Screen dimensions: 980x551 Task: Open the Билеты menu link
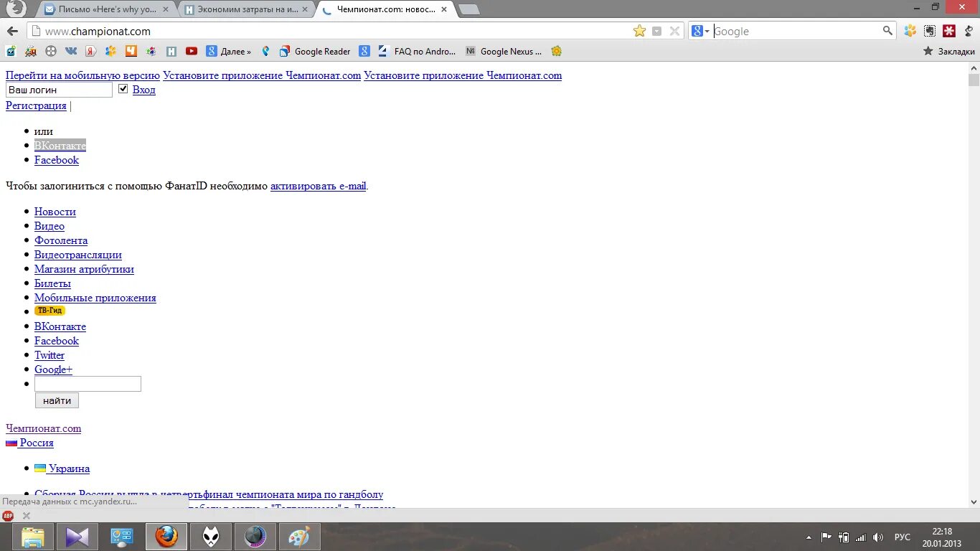point(52,283)
